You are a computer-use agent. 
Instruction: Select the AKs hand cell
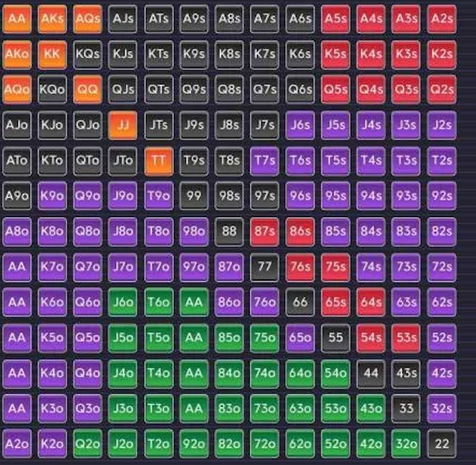[52, 19]
